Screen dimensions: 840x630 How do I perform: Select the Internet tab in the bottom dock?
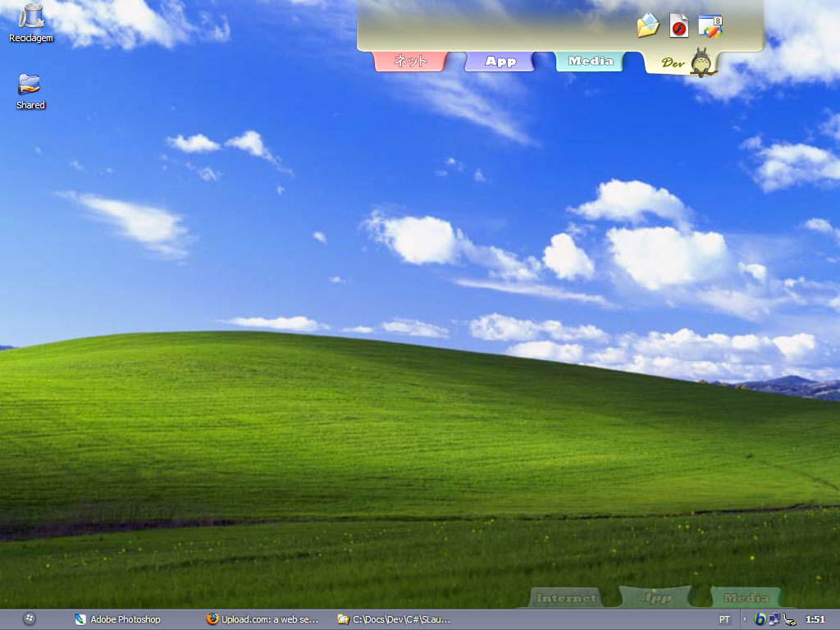coord(565,598)
